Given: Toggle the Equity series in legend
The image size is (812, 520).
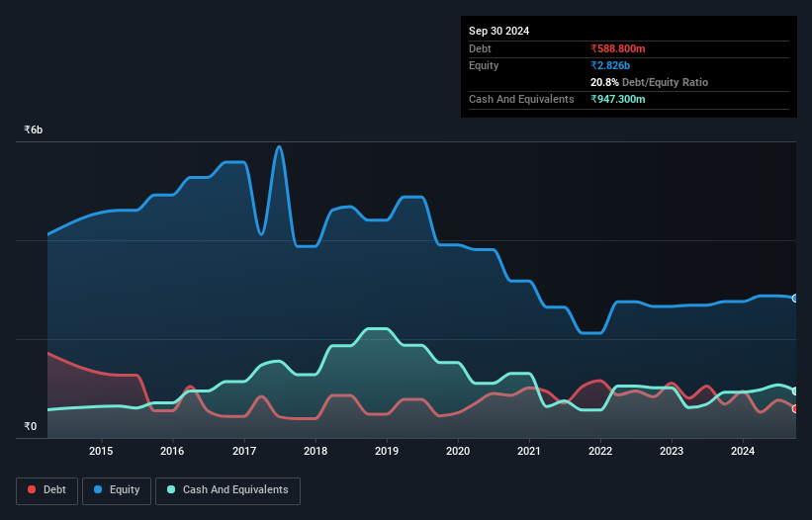Looking at the screenshot, I should click(x=117, y=490).
